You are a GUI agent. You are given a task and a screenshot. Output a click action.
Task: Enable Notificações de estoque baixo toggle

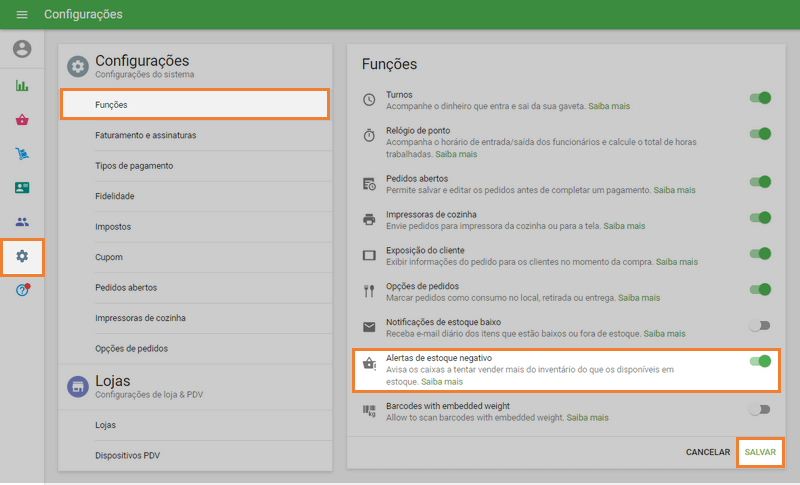[x=760, y=325]
